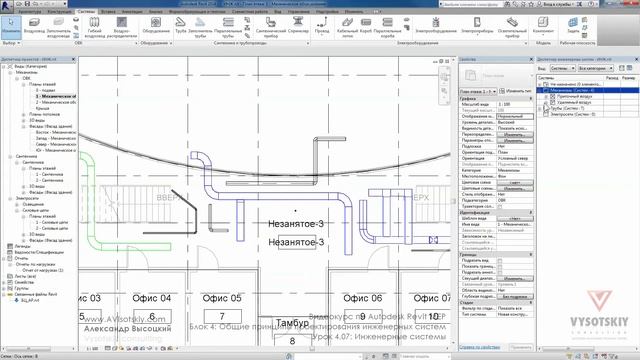Click Изменить button for Переопределения видимости

[515, 134]
